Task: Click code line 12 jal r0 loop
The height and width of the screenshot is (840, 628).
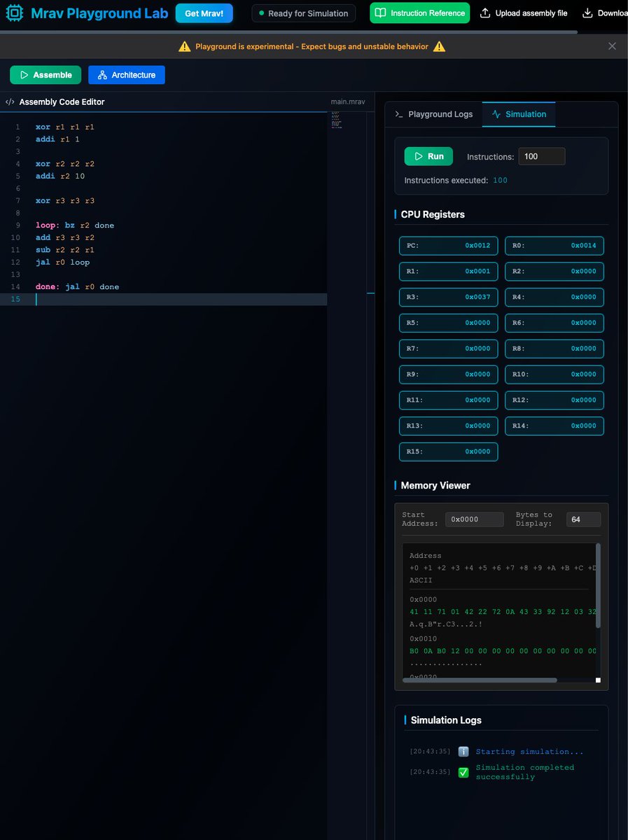Action: click(x=63, y=262)
